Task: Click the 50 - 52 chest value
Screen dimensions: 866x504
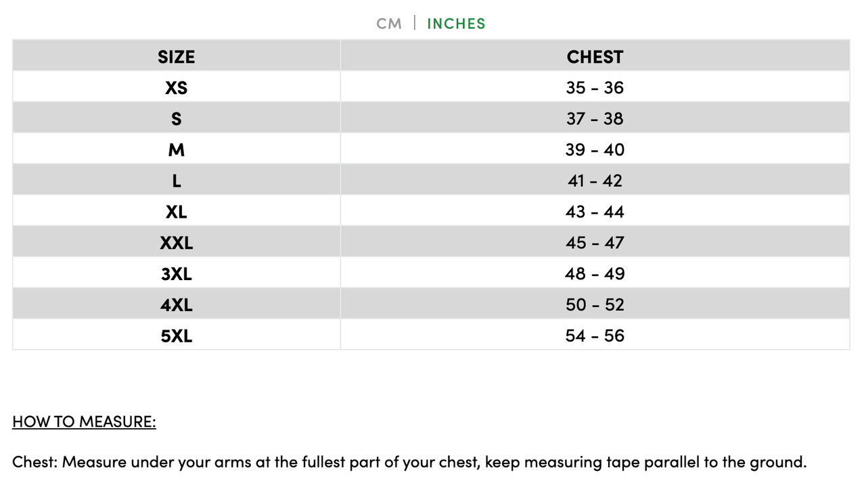Action: (x=595, y=305)
